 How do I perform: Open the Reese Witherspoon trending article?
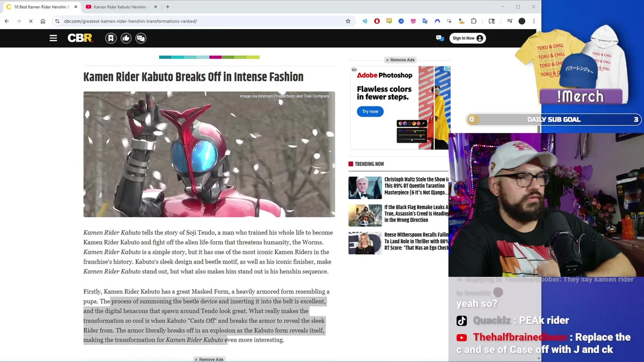pos(416,241)
